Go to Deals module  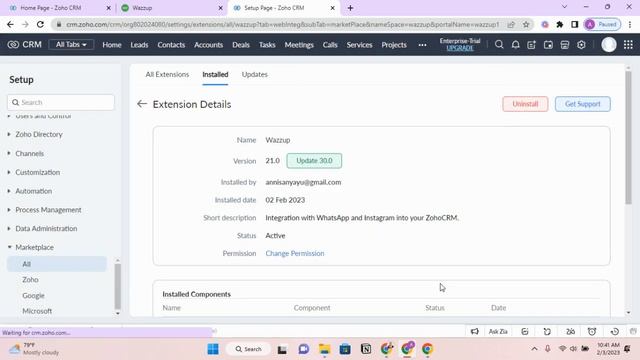(x=241, y=45)
